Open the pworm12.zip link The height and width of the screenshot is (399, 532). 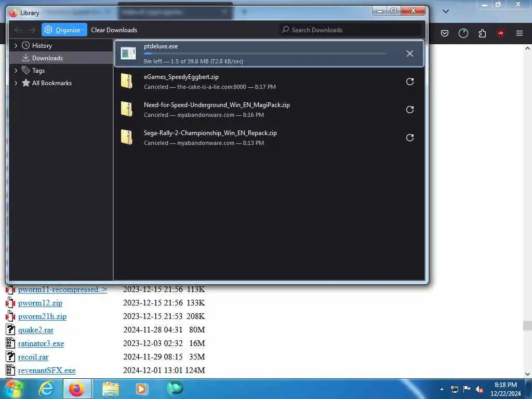40,303
